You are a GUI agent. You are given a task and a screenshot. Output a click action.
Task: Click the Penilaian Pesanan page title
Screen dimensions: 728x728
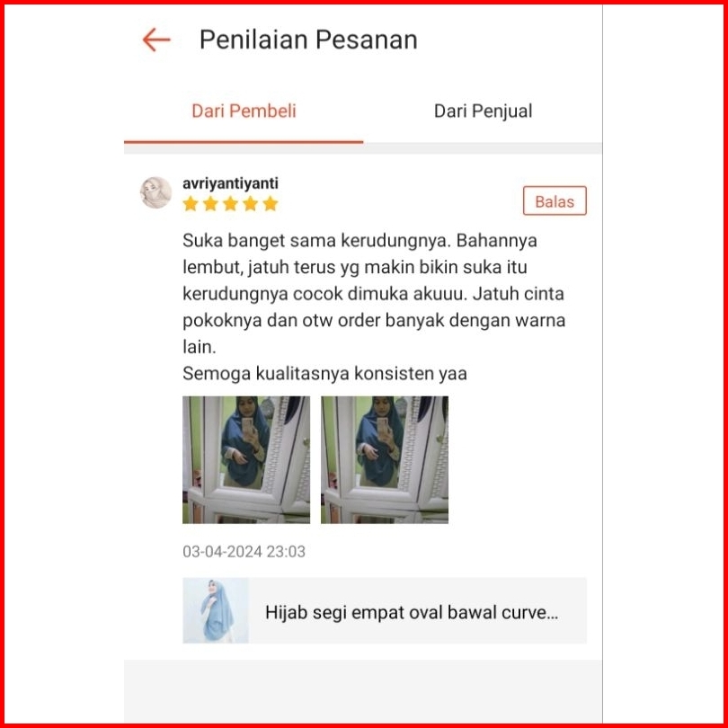(x=308, y=40)
